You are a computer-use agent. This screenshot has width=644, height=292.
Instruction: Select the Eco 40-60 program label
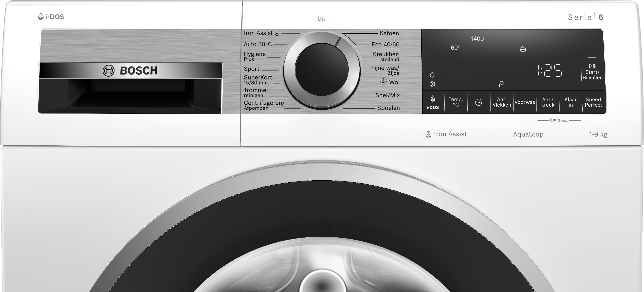coord(385,45)
